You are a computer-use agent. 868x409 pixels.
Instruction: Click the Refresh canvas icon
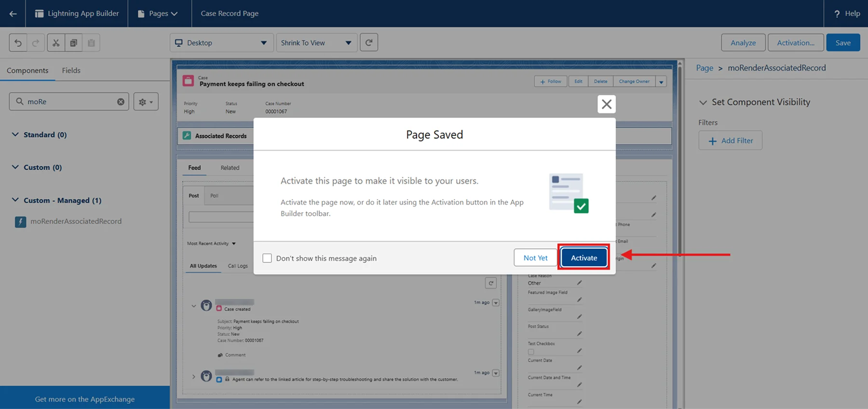pyautogui.click(x=369, y=42)
